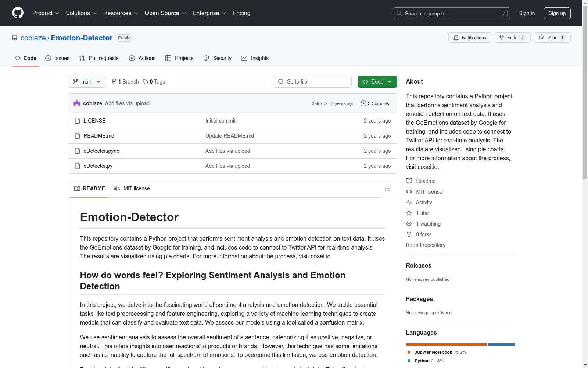Screen dimensions: 588x368
Task: Click the fork icon beside 0 forks
Action: [409, 234]
